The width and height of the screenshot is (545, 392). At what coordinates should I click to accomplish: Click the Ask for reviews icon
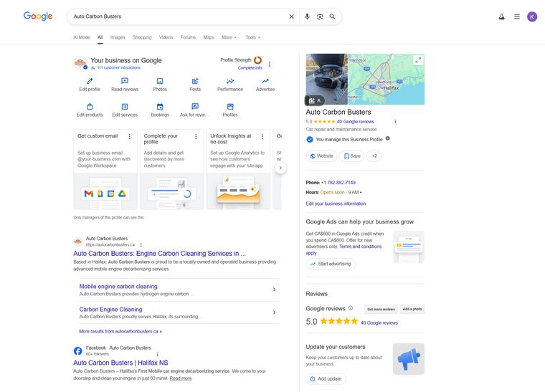coord(195,106)
